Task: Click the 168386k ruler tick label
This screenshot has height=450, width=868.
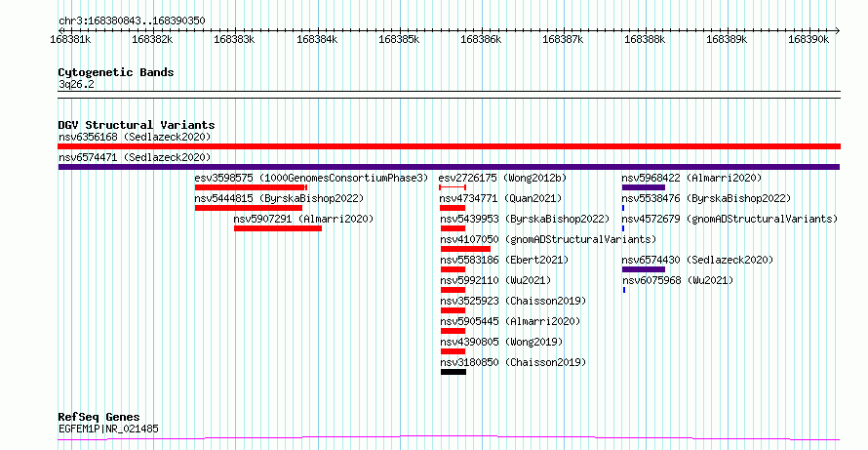Action: (x=481, y=39)
